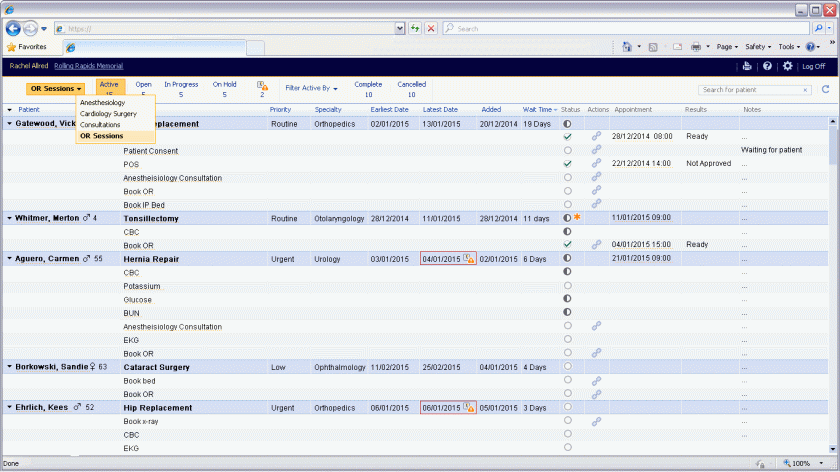Switch to the Complete tab
The image size is (840, 472).
[x=368, y=89]
